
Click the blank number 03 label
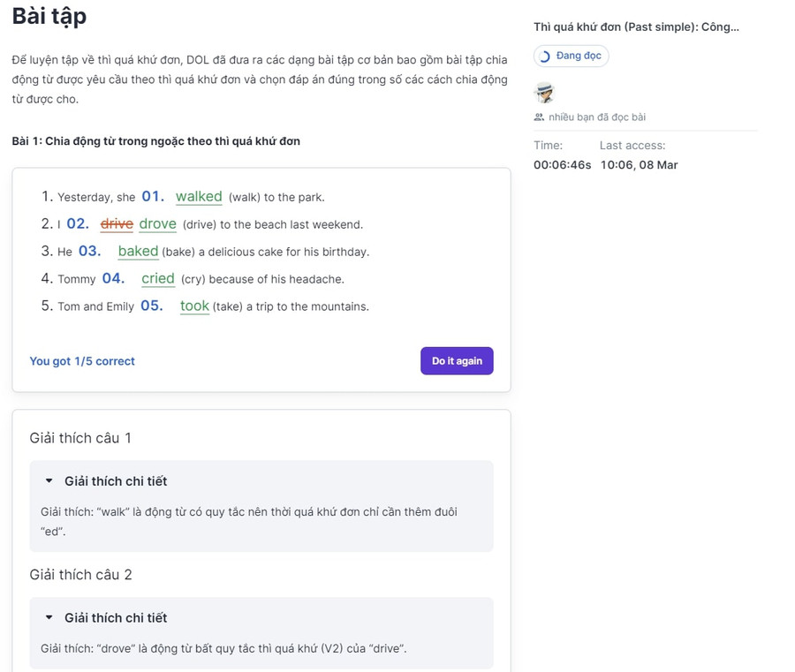(89, 252)
